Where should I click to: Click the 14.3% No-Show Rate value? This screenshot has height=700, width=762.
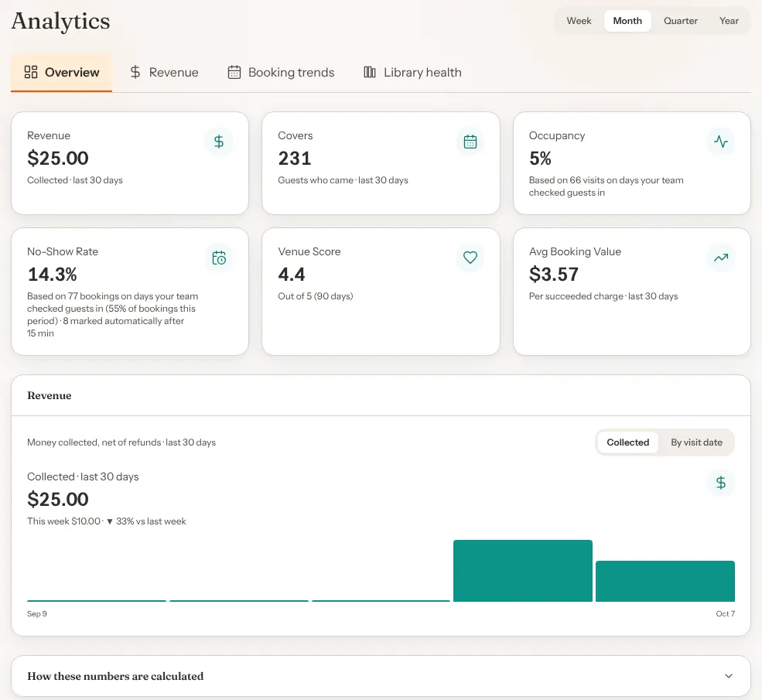pyautogui.click(x=52, y=275)
